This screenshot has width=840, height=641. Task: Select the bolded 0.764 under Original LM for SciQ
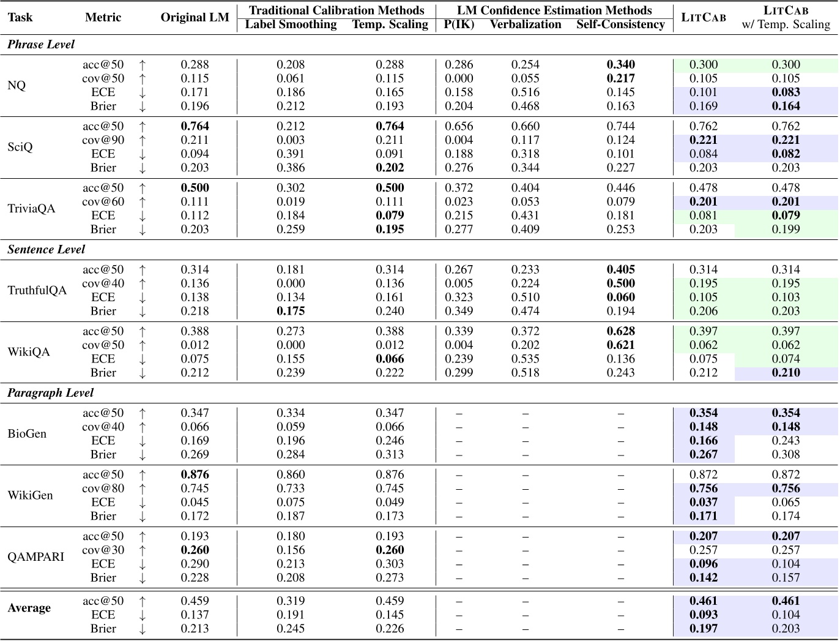click(x=195, y=126)
